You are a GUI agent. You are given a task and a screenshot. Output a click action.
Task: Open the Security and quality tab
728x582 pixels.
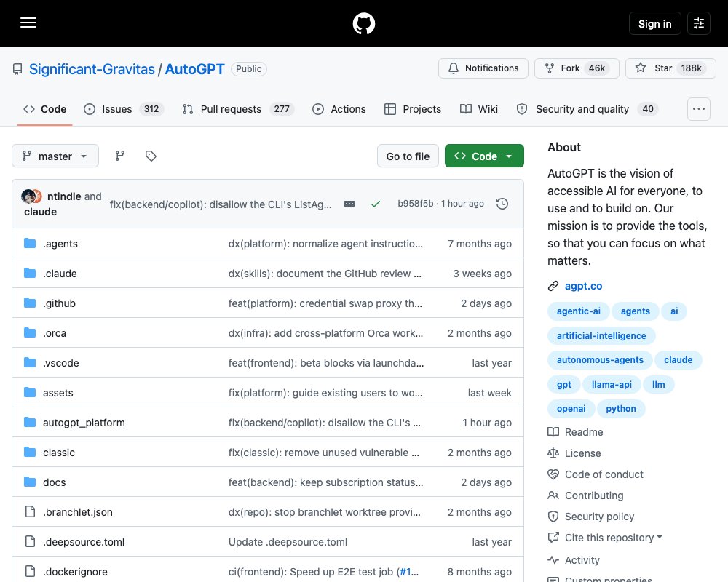pos(587,109)
